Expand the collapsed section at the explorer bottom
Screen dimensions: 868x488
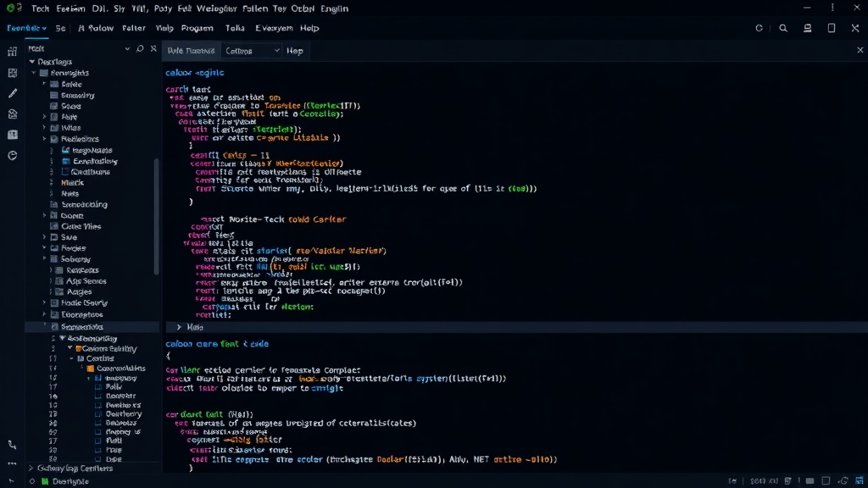[x=31, y=468]
